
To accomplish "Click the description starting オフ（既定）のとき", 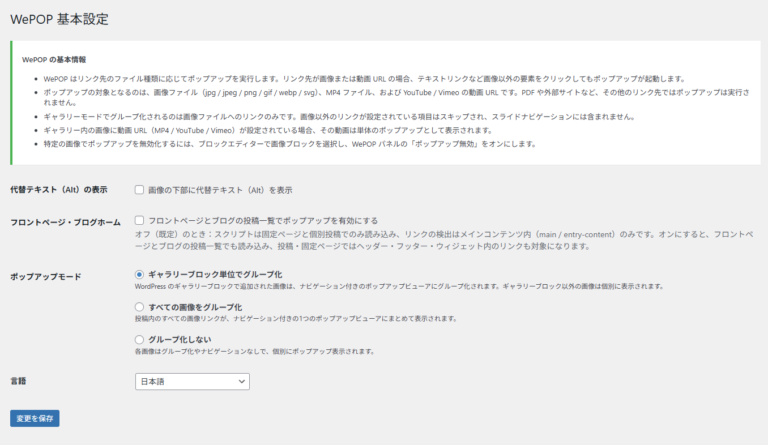I will click(444, 240).
